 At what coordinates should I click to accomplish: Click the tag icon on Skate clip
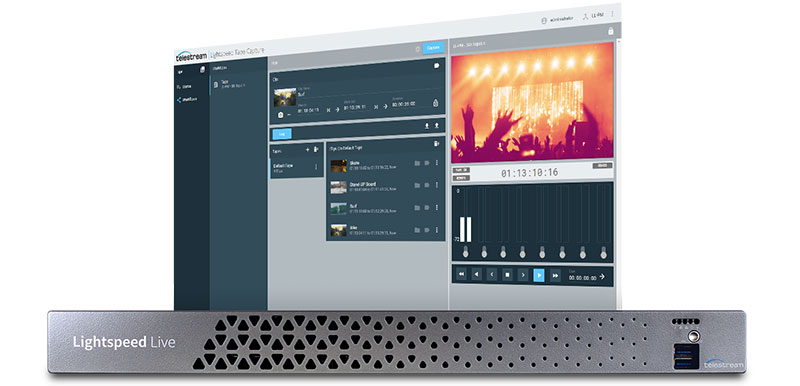pos(427,163)
